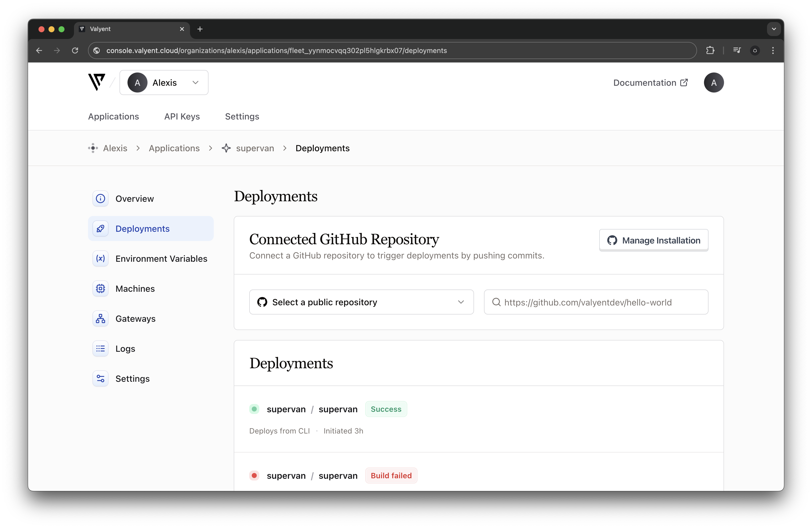Screen dimensions: 812x528
Task: Click the Applications breadcrumb link
Action: click(174, 148)
